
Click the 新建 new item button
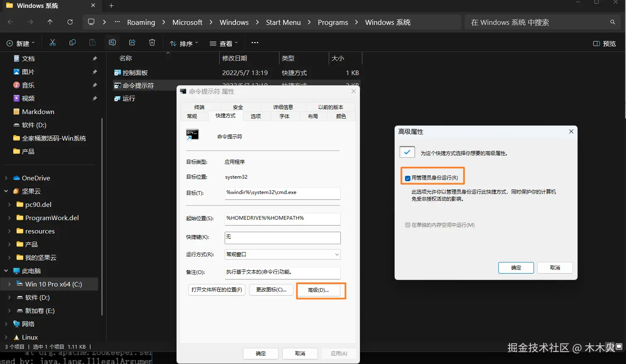click(x=21, y=43)
